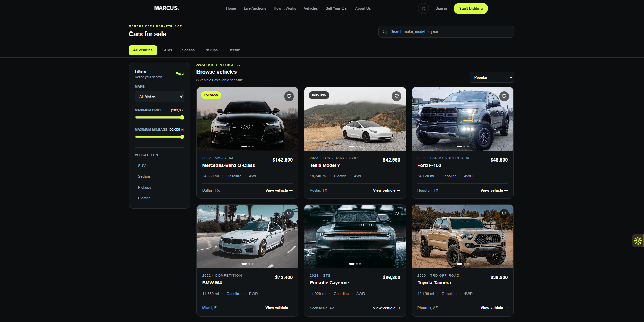
Task: Open Sell Your Car page
Action: pyautogui.click(x=336, y=8)
